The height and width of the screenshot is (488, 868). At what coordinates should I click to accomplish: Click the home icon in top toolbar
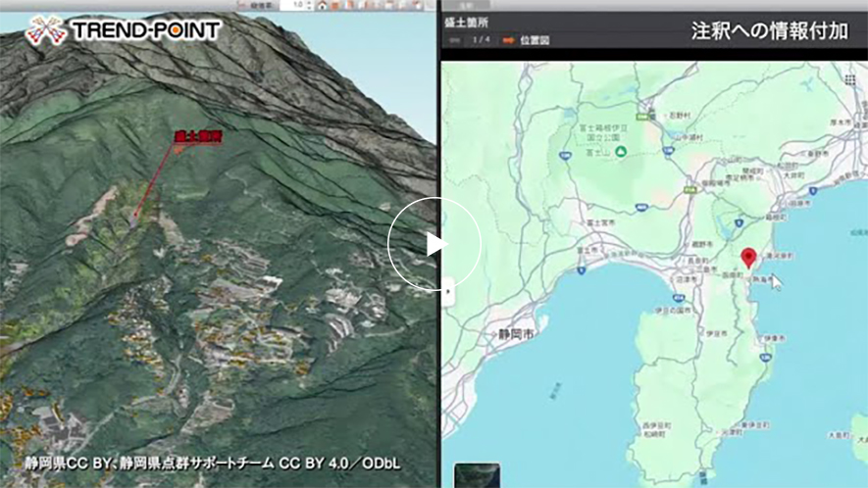click(323, 5)
